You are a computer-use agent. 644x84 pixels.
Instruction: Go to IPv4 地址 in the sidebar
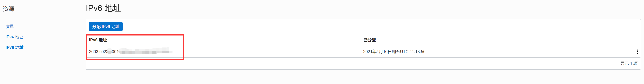point(15,37)
